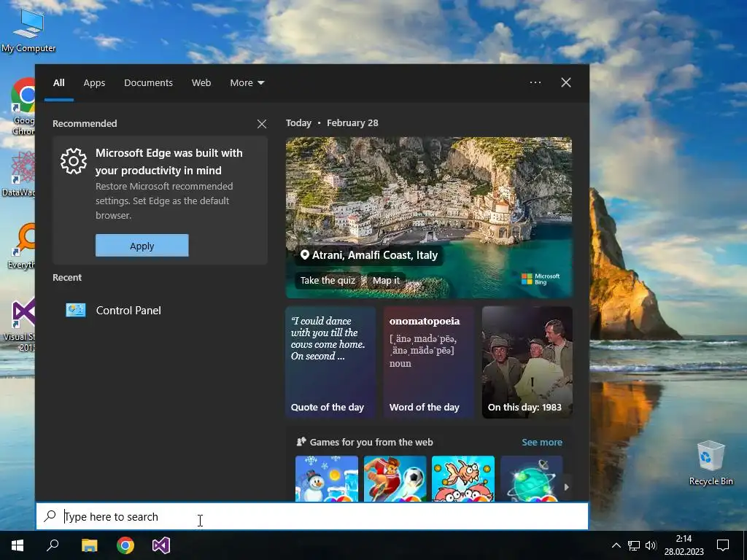This screenshot has height=560, width=747.
Task: Switch to the Documents tab
Action: point(149,83)
